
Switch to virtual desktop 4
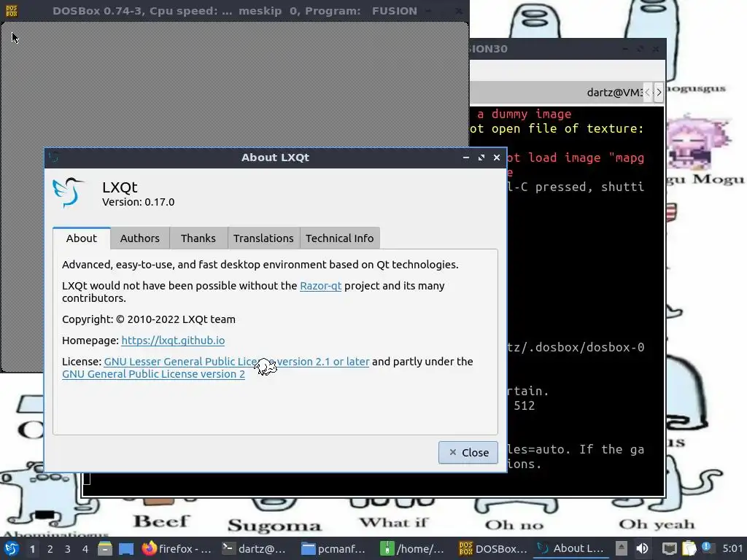point(85,549)
